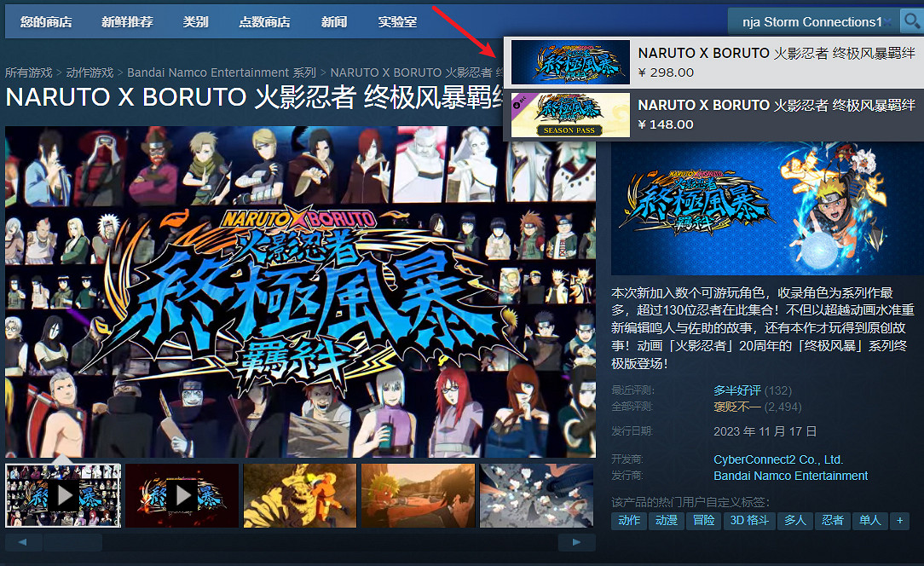This screenshot has width=924, height=566.
Task: Expand the 新鲜推荐 menu
Action: (x=127, y=22)
